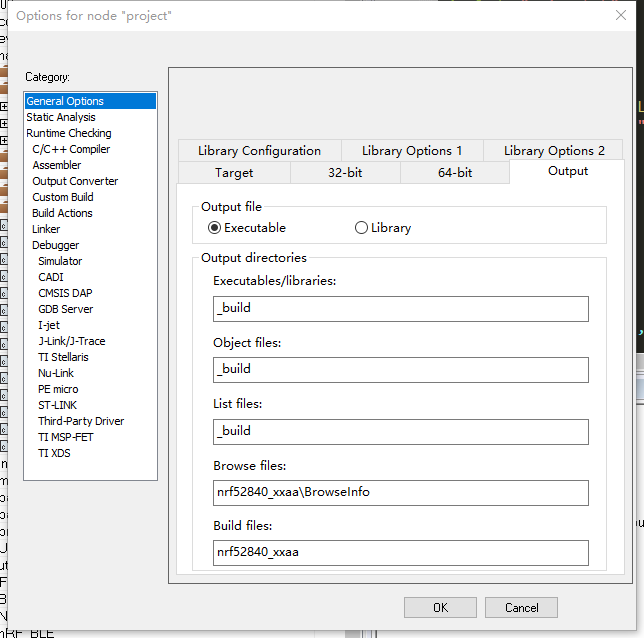Viewport: 644px width, 638px height.
Task: Select C/C++ Compiler category
Action: click(71, 149)
